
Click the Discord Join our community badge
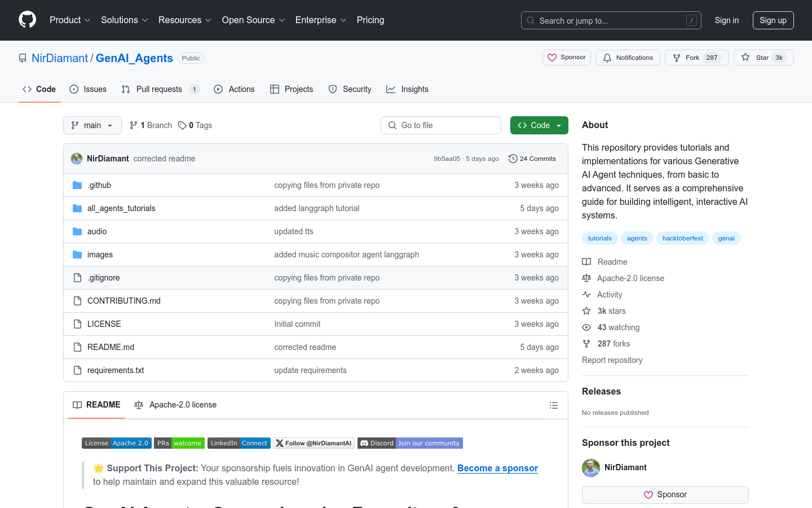pos(410,443)
